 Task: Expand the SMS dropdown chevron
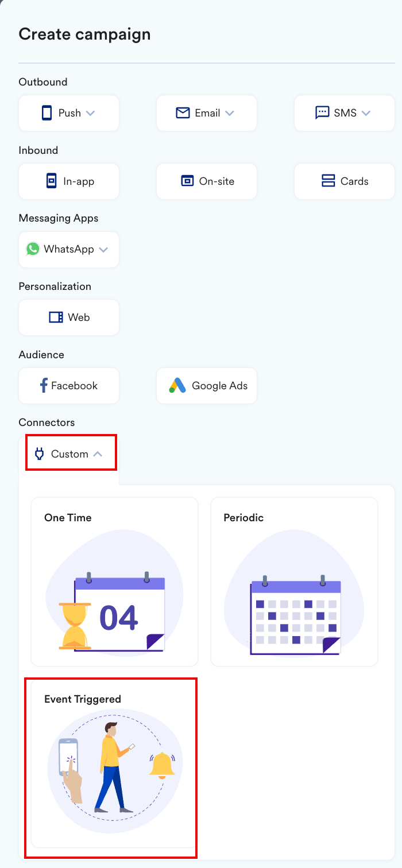tap(366, 113)
